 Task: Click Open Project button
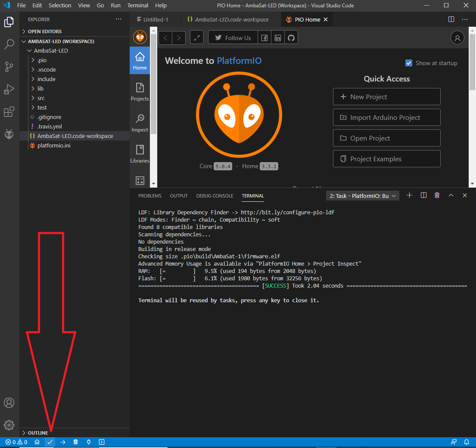pyautogui.click(x=386, y=138)
